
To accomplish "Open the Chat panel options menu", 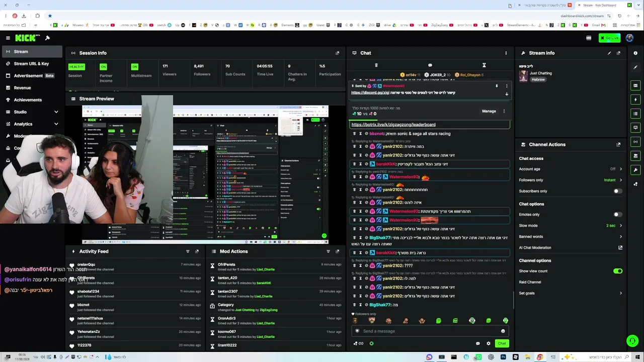I will (x=506, y=53).
